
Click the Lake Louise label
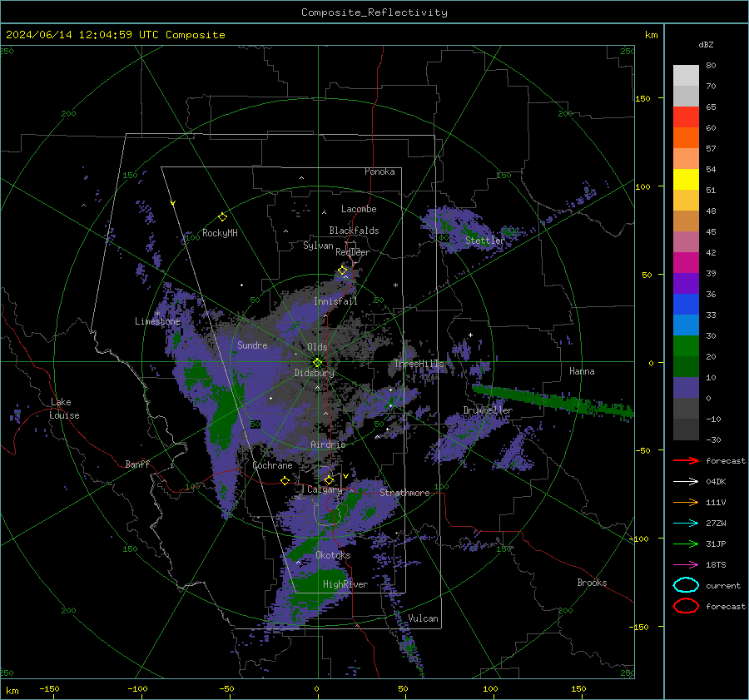click(64, 409)
